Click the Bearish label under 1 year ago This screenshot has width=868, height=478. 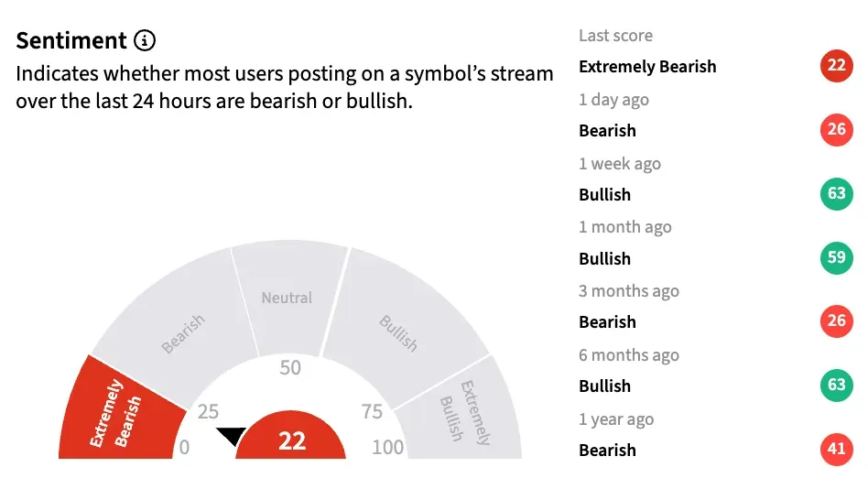[x=607, y=450]
